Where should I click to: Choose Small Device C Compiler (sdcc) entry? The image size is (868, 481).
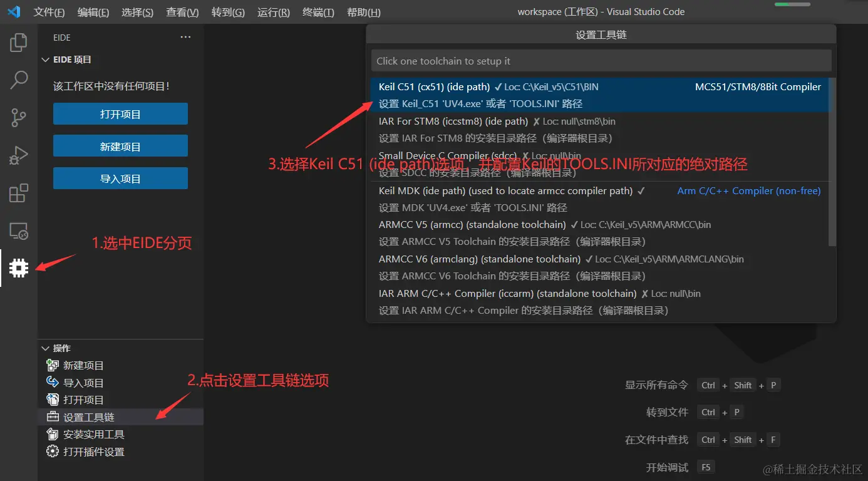pyautogui.click(x=599, y=164)
